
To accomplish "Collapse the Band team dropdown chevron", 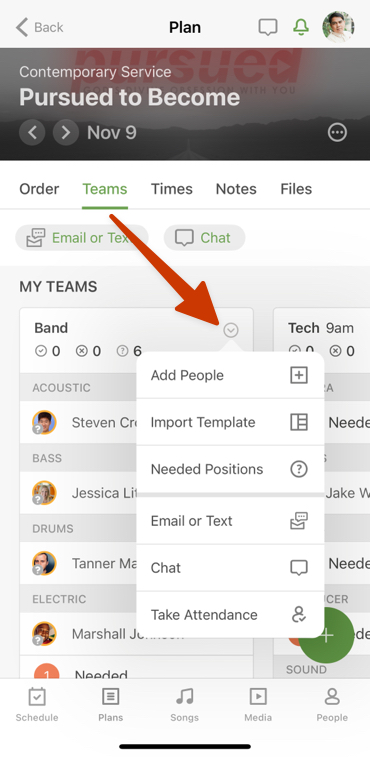I will coord(231,330).
